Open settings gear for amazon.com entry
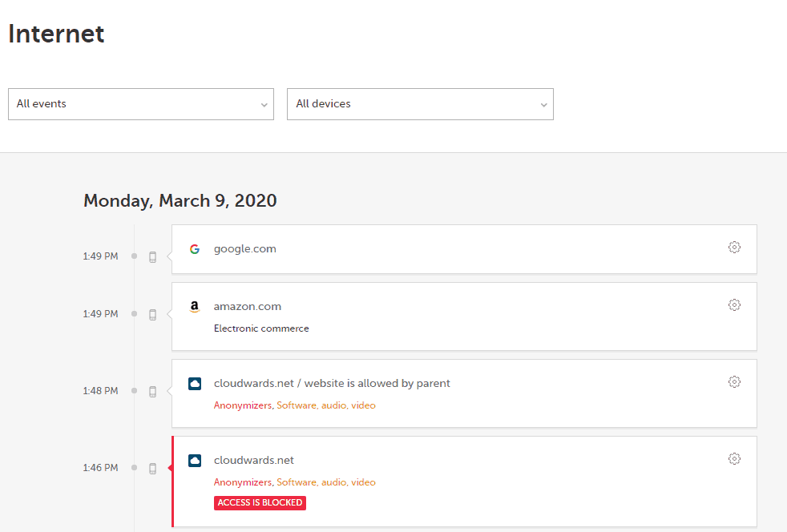Screen dimensions: 787x532 (x=734, y=304)
